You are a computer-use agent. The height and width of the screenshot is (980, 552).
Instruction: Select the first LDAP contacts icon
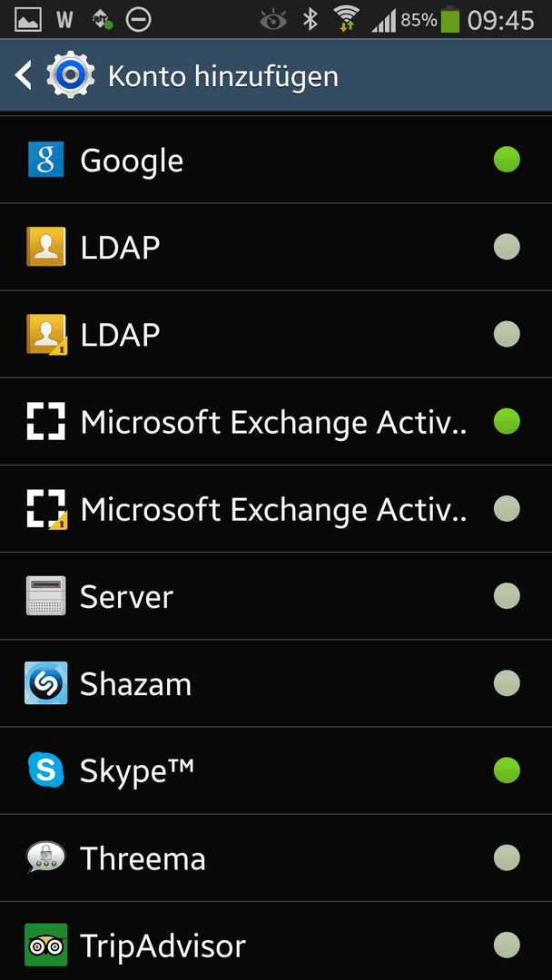pos(45,247)
